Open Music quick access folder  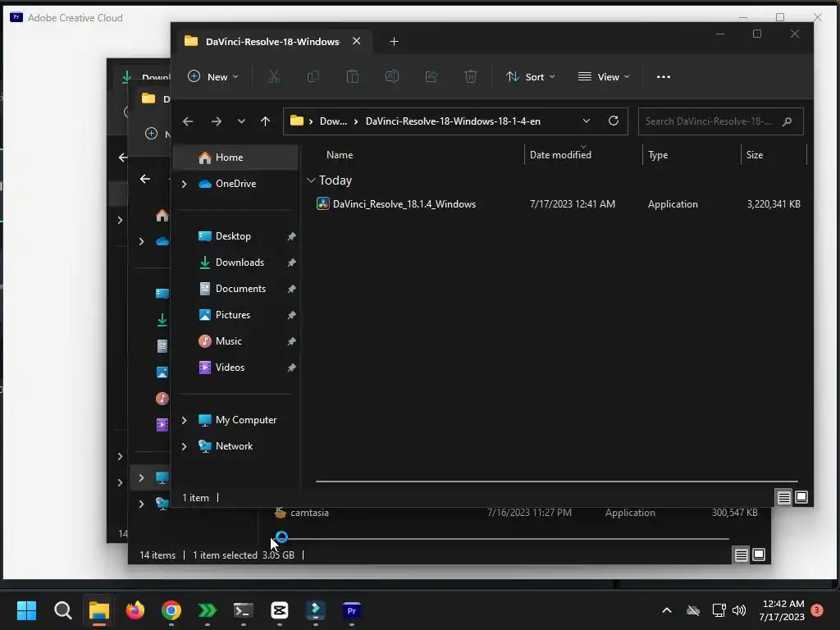click(x=228, y=341)
